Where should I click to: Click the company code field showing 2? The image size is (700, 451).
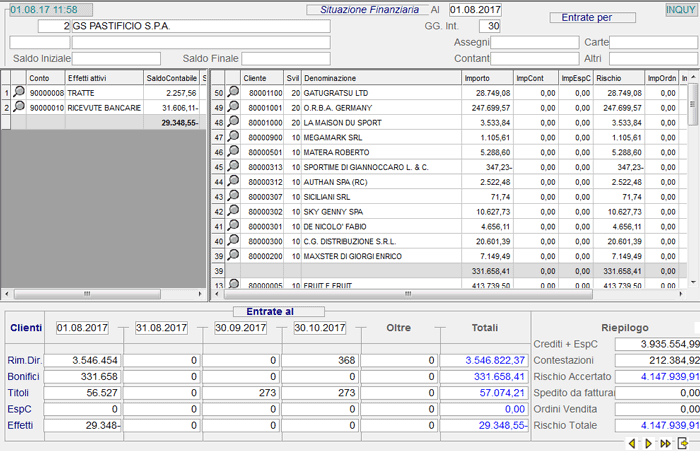(54, 26)
